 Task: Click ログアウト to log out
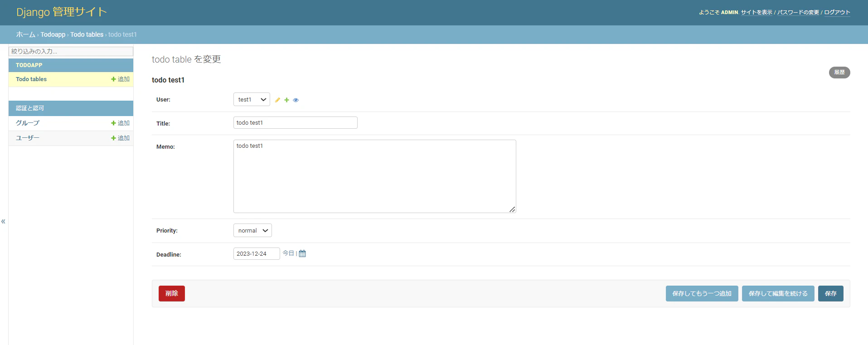(837, 12)
